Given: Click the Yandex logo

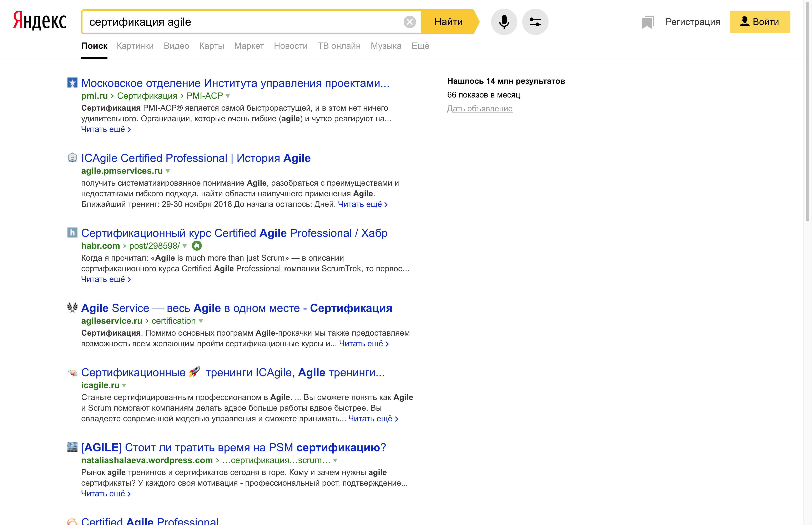Looking at the screenshot, I should coord(40,20).
